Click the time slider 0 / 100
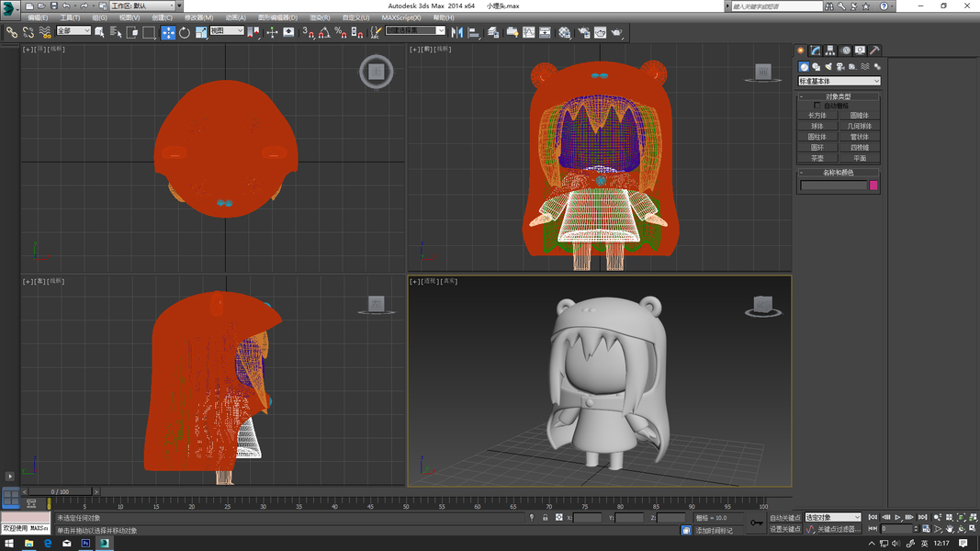 click(61, 492)
